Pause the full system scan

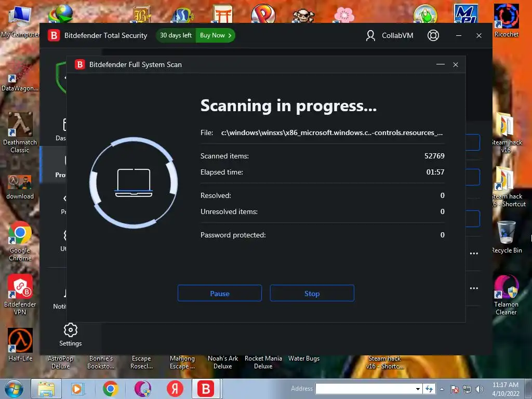tap(220, 293)
